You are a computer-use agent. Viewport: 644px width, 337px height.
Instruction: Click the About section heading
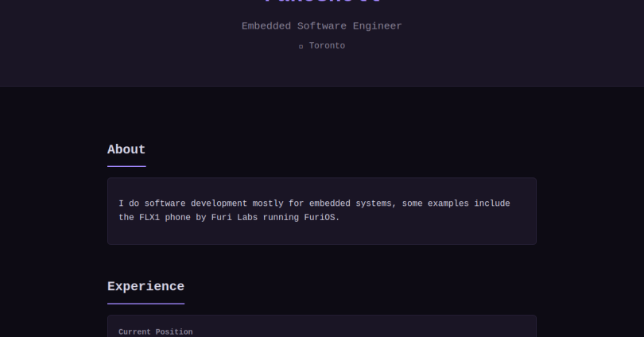126,149
